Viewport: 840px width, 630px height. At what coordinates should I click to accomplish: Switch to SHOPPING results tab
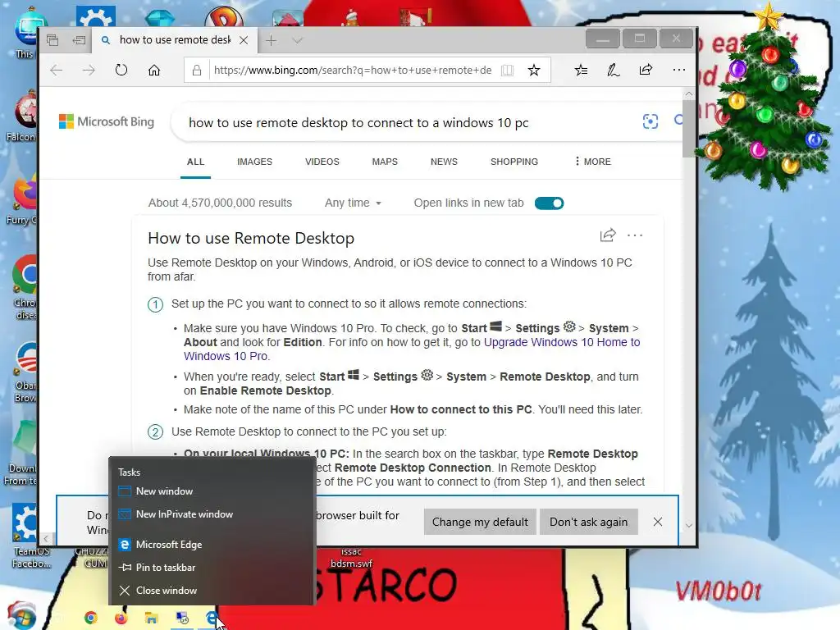(514, 162)
